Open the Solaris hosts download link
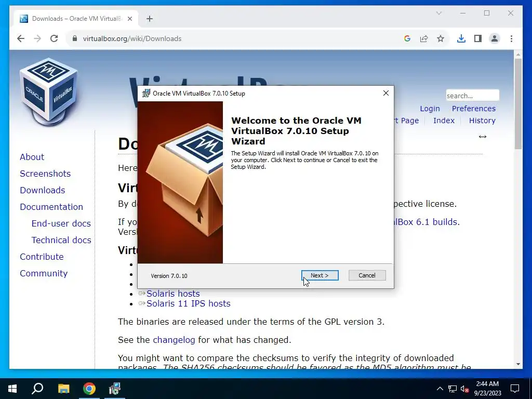532x399 pixels. (173, 294)
